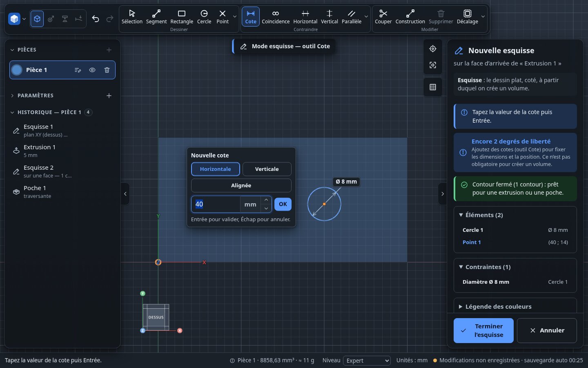Viewport: 588px width, 368px height.
Task: Open the Décalage offset tool
Action: pos(468,17)
